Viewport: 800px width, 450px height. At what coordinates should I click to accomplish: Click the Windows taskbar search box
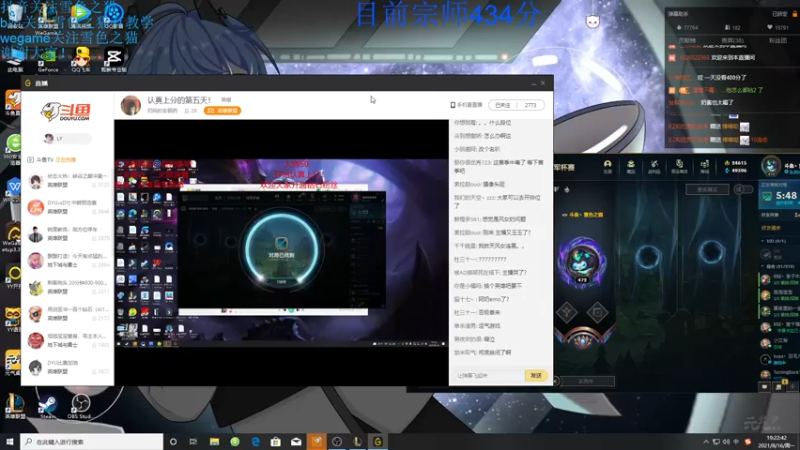click(92, 441)
